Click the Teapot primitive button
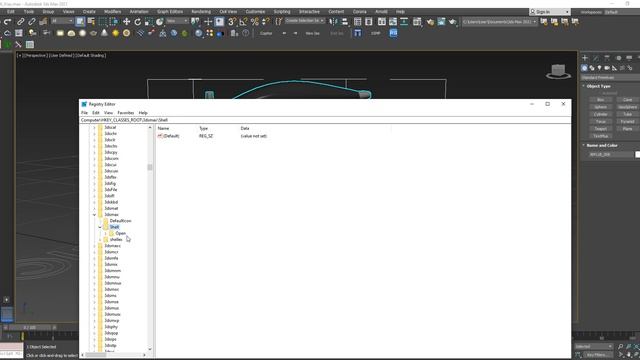Image resolution: width=640 pixels, height=360 pixels. point(600,129)
